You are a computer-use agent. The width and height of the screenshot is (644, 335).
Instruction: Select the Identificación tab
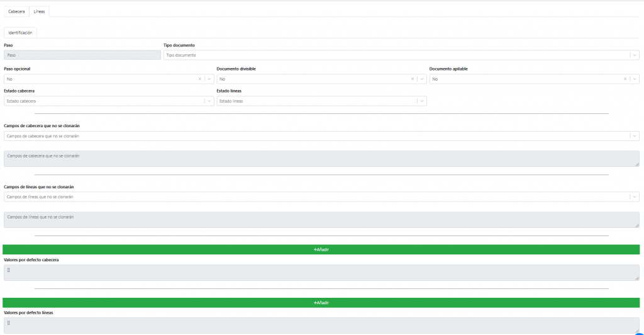20,32
